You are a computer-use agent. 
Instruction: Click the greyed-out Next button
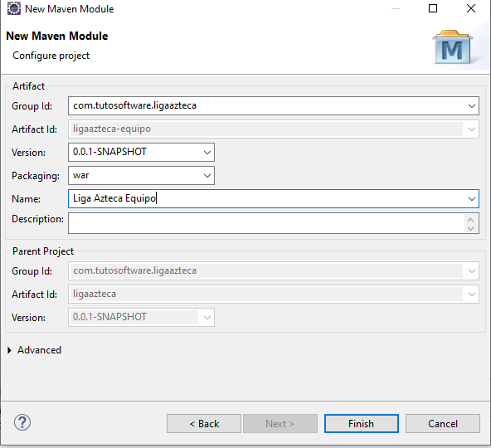click(280, 424)
